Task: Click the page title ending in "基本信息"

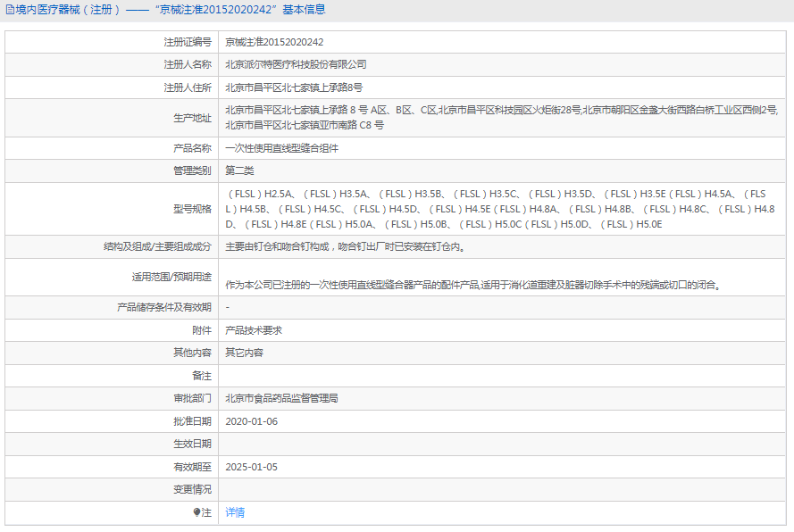Action: tap(171, 10)
